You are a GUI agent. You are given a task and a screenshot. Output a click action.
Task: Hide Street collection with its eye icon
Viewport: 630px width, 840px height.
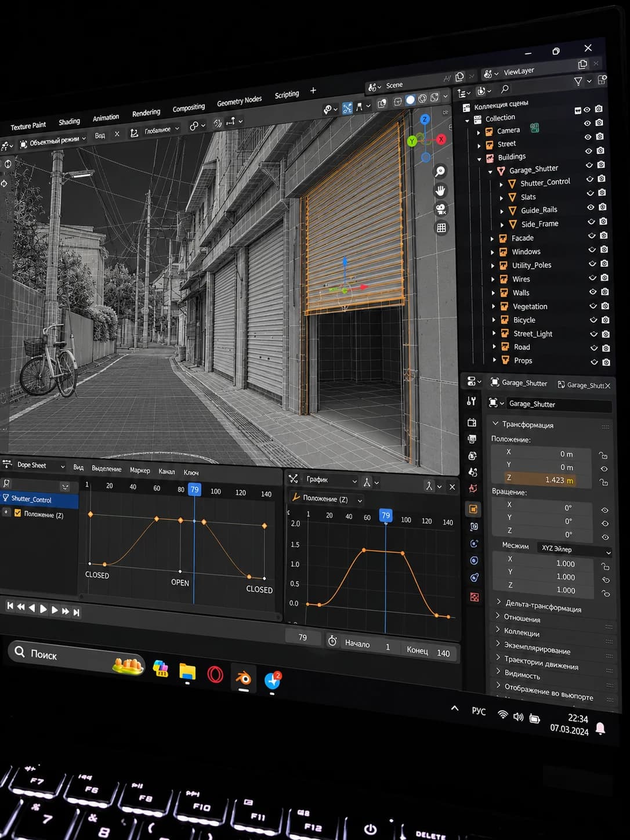coord(588,137)
